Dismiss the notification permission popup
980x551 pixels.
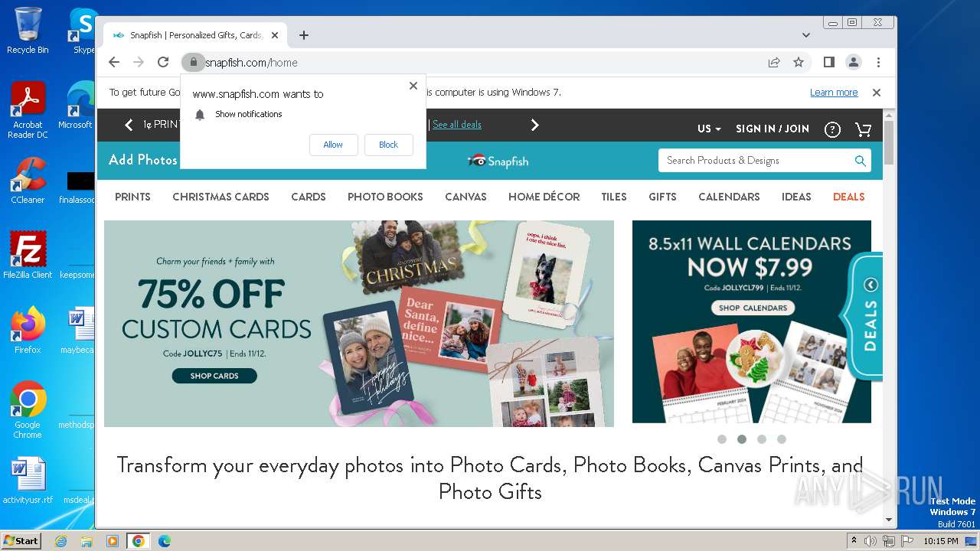coord(413,86)
